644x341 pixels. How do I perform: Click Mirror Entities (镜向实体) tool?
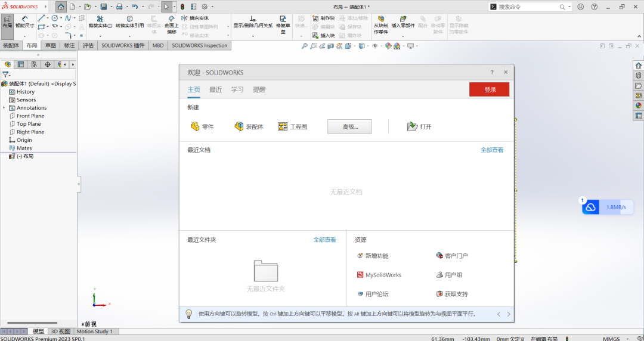point(195,18)
